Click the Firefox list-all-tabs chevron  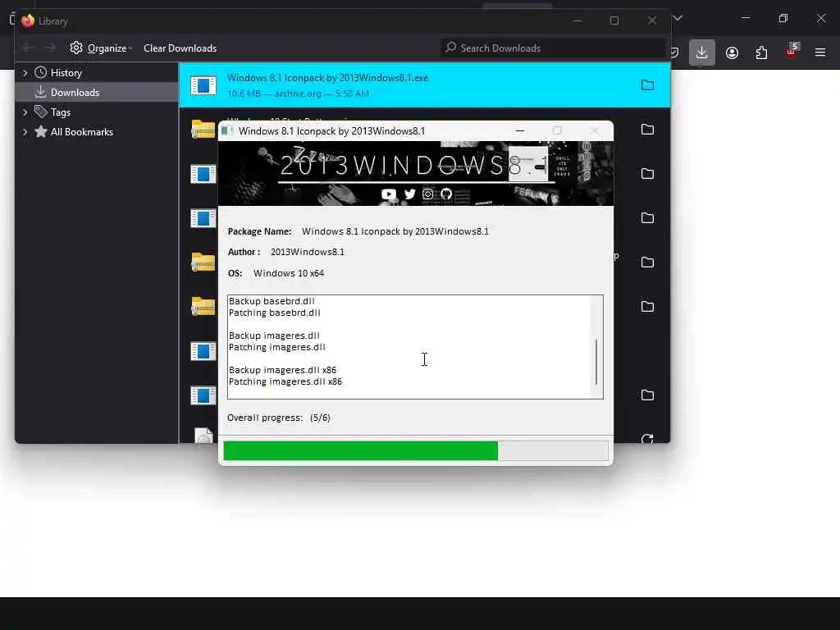tap(678, 18)
